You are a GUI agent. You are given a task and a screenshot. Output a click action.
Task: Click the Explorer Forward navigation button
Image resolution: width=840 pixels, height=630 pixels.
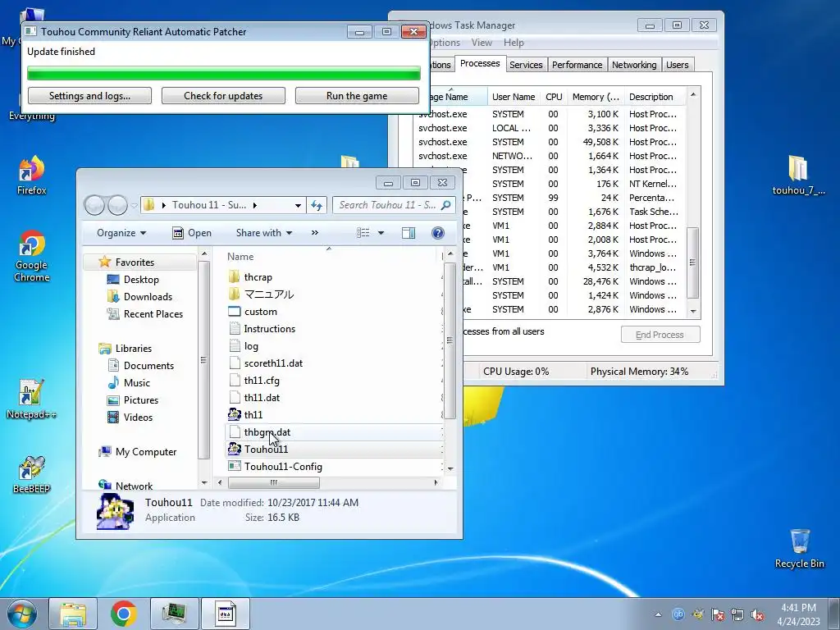(x=117, y=204)
